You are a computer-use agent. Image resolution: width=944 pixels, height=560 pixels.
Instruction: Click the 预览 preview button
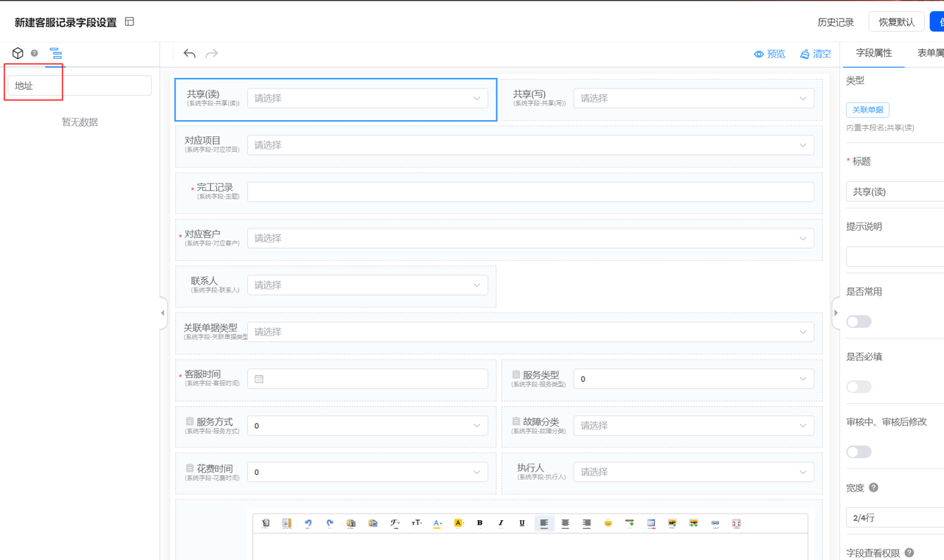pos(769,54)
